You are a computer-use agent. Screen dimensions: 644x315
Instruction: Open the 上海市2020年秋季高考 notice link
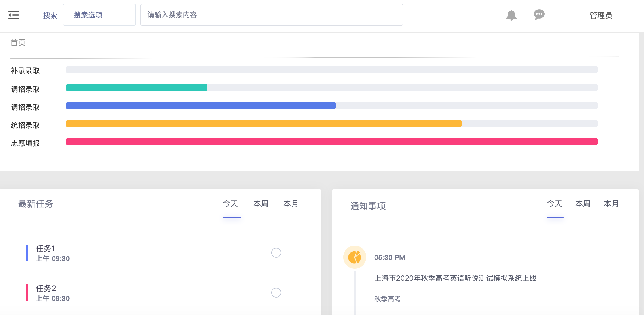pyautogui.click(x=455, y=278)
